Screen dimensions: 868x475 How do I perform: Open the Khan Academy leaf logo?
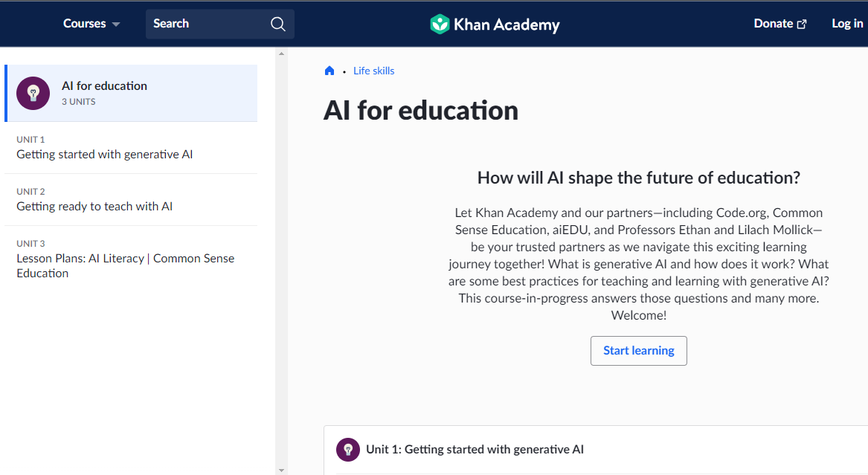click(440, 24)
